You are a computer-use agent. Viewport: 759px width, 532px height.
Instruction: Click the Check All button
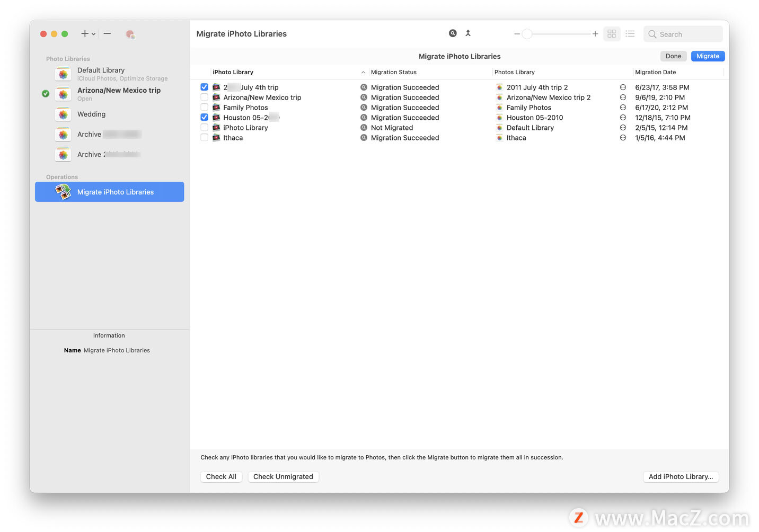pos(221,477)
